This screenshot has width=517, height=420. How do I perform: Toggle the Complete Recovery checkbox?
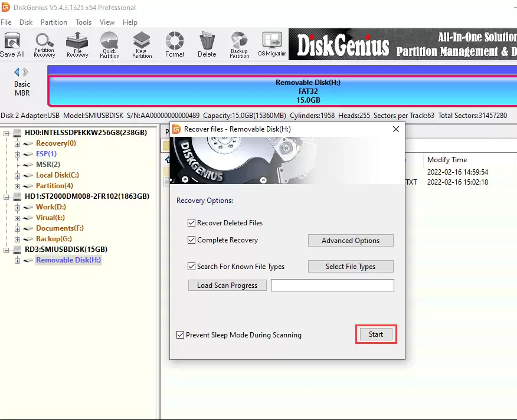(x=191, y=240)
